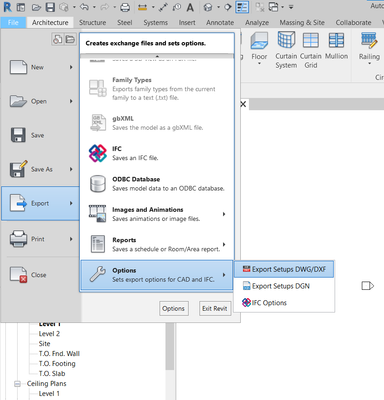Switch to the Annotate ribbon tab
Screen dimensions: 384x400
pyautogui.click(x=220, y=23)
